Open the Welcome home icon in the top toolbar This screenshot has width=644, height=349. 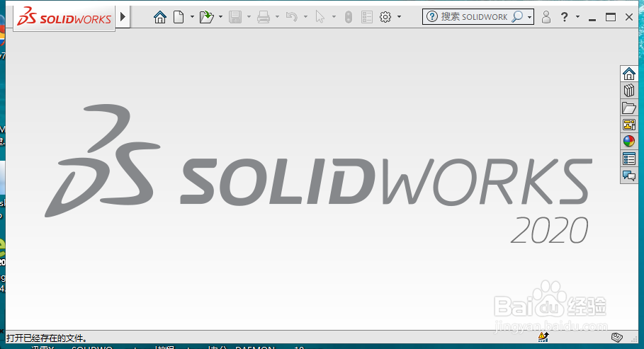[x=160, y=17]
